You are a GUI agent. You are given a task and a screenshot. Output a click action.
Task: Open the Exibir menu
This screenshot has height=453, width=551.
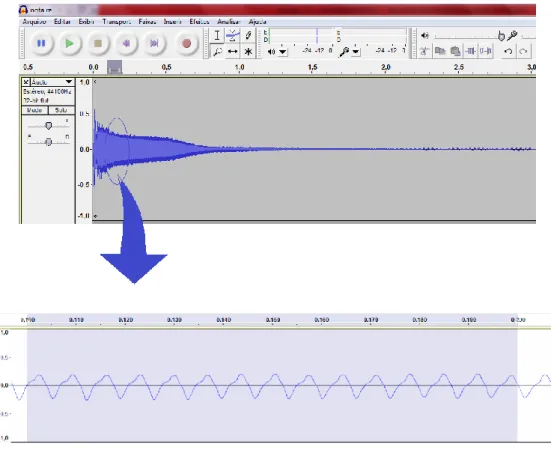[86, 22]
